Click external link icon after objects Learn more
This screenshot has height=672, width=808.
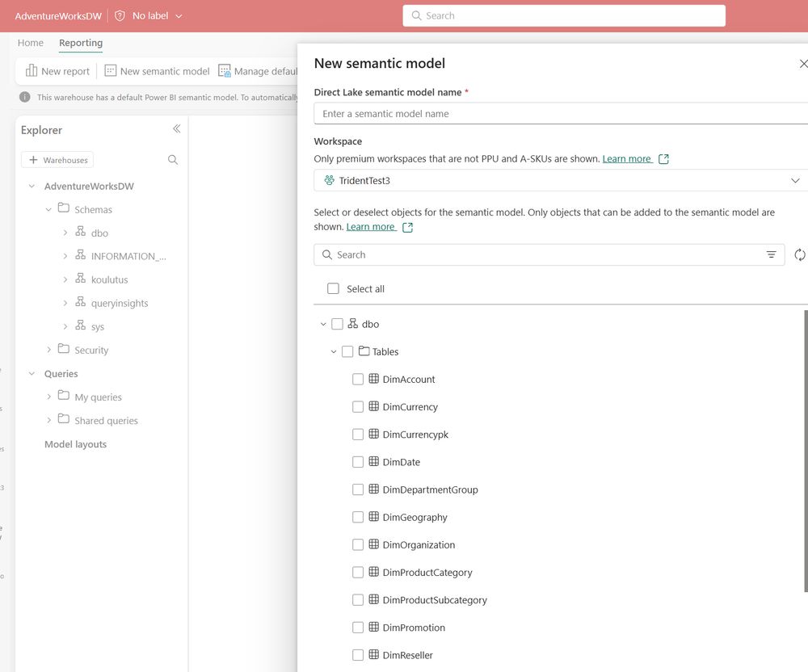coord(407,228)
